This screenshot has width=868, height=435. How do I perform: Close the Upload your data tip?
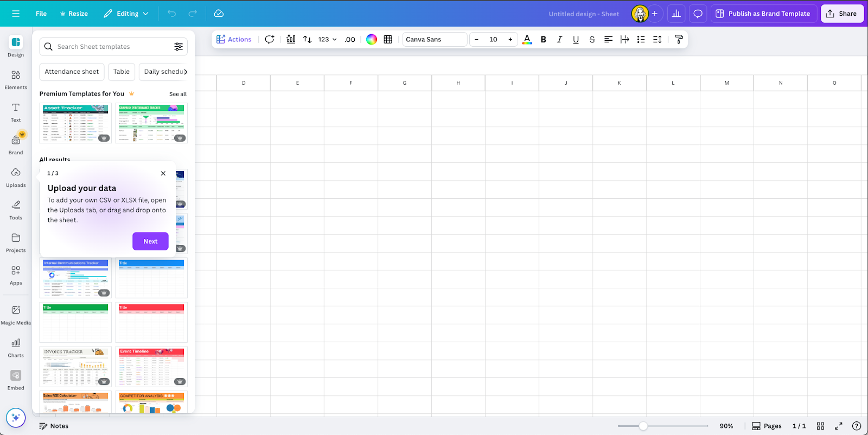coord(163,173)
